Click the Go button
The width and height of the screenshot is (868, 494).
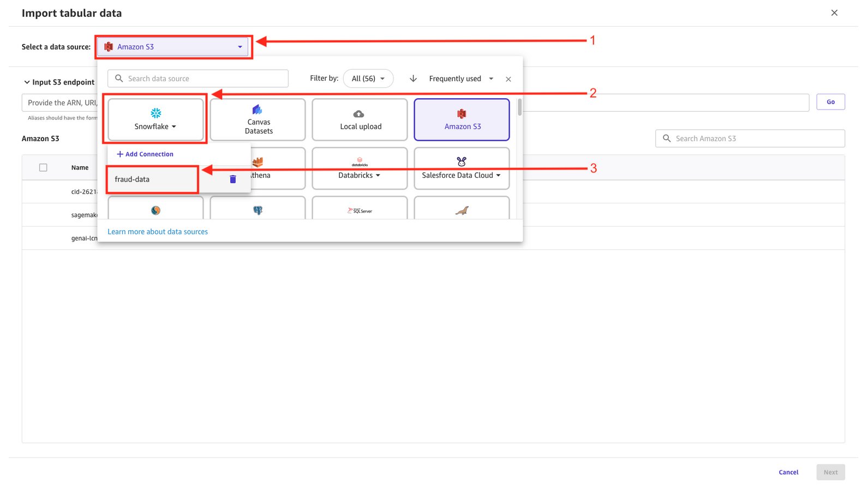click(x=830, y=102)
